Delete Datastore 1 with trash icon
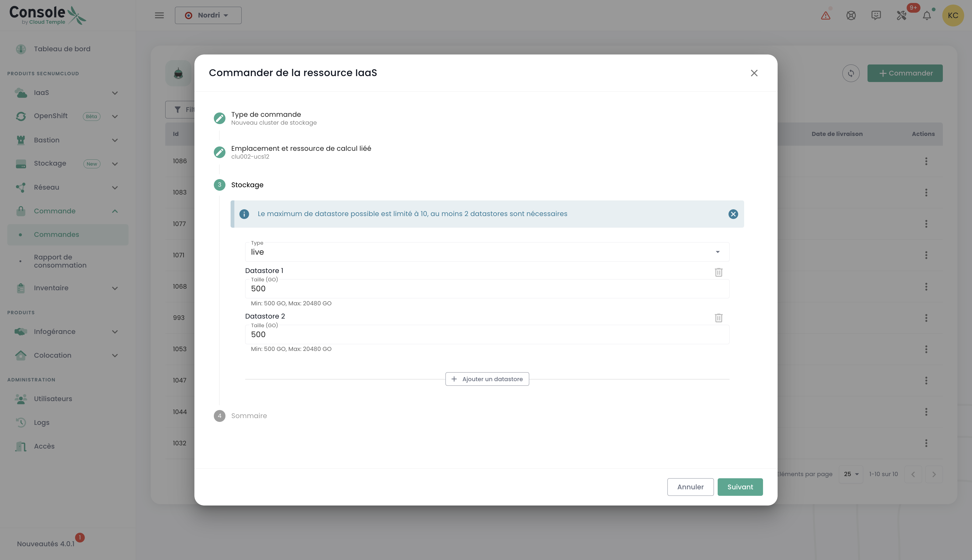The width and height of the screenshot is (972, 560). point(718,272)
